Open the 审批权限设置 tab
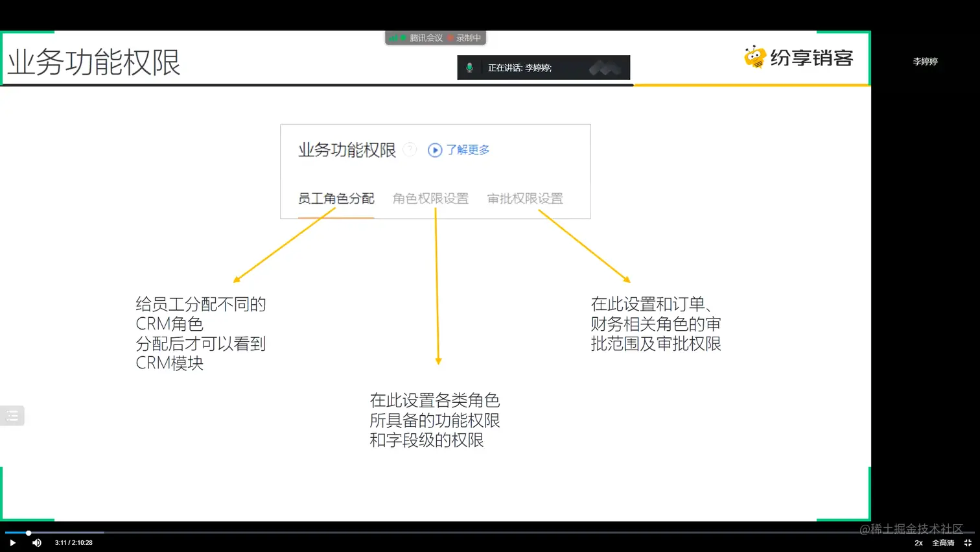 (x=525, y=198)
